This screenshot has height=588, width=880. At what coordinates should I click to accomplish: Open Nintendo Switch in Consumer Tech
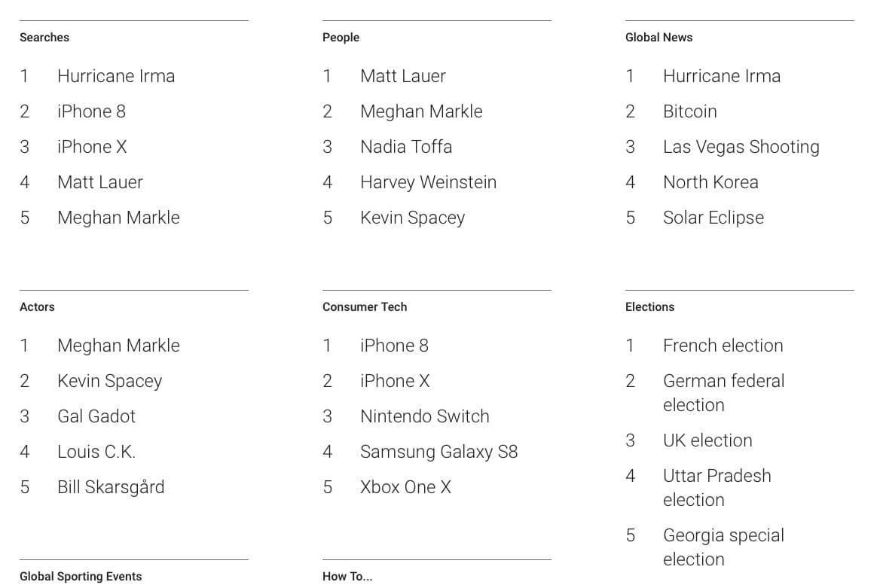(425, 416)
